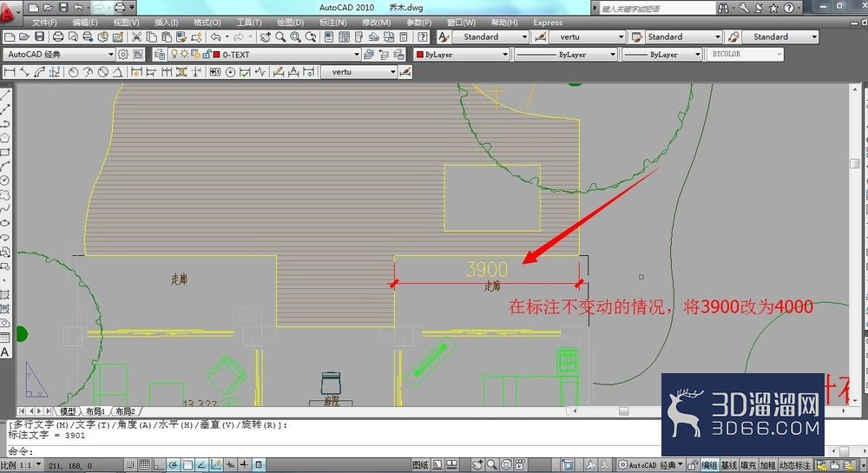Activate the Zoom realtime magnifier
868x473 pixels.
(x=280, y=37)
